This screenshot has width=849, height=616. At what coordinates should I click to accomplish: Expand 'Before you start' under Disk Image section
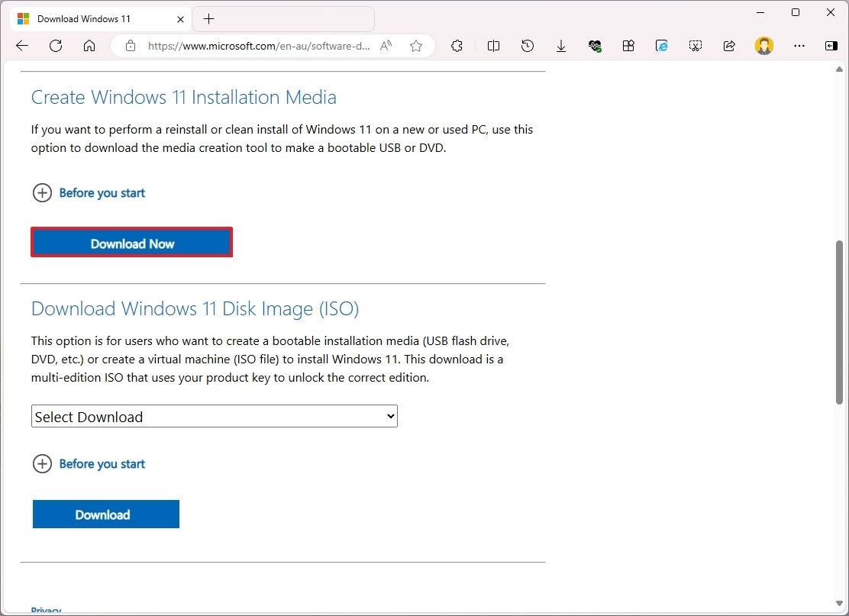coord(89,463)
